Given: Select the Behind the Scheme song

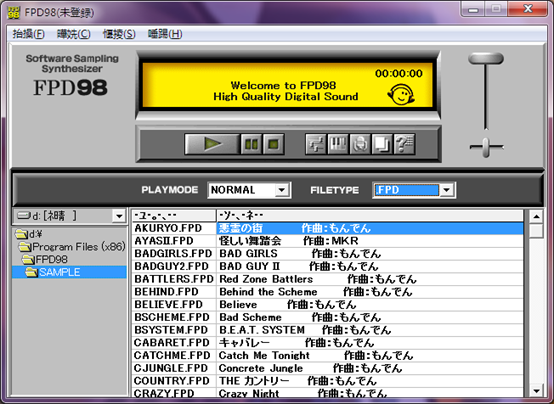Looking at the screenshot, I should pyautogui.click(x=328, y=292).
